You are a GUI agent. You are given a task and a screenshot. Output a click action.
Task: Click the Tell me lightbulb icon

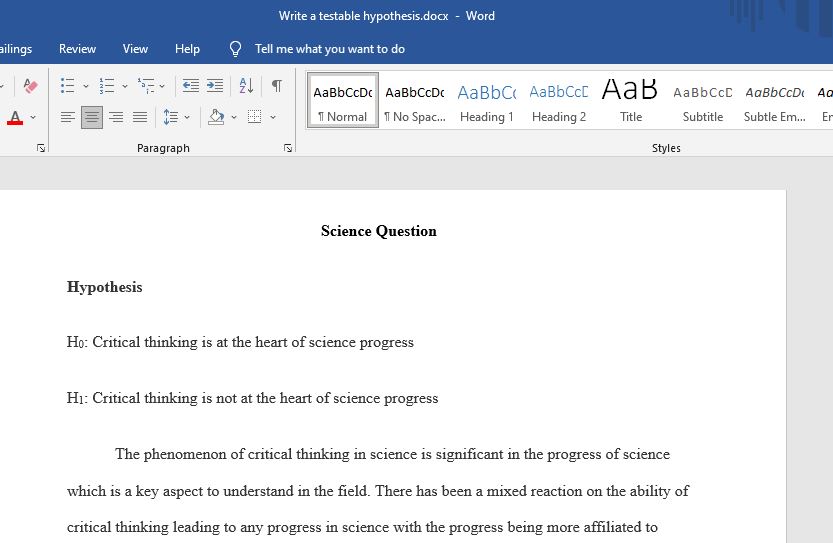tap(235, 49)
